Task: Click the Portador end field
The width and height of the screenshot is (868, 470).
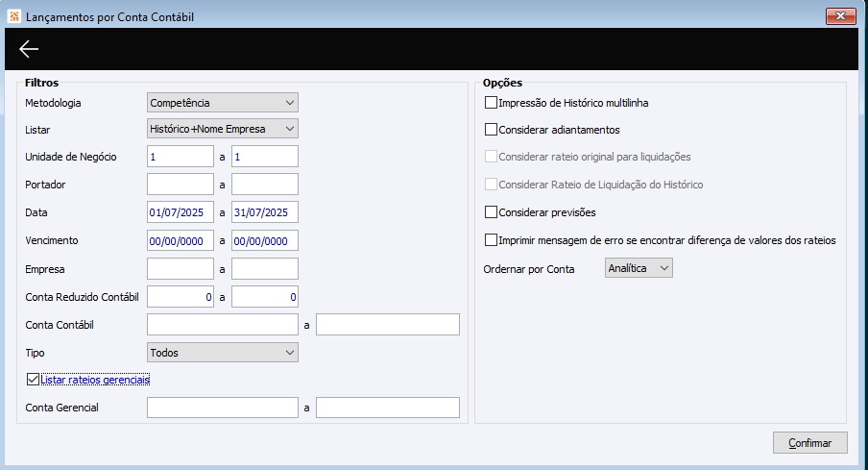Action: (265, 184)
